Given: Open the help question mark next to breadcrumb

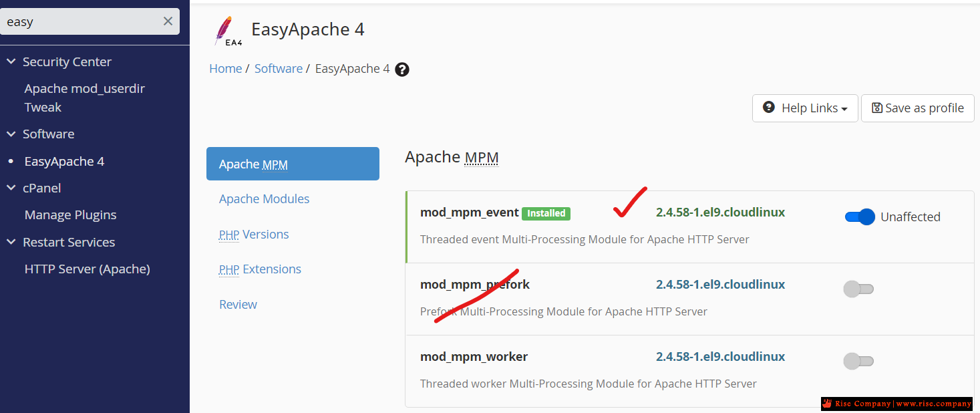Looking at the screenshot, I should point(402,70).
